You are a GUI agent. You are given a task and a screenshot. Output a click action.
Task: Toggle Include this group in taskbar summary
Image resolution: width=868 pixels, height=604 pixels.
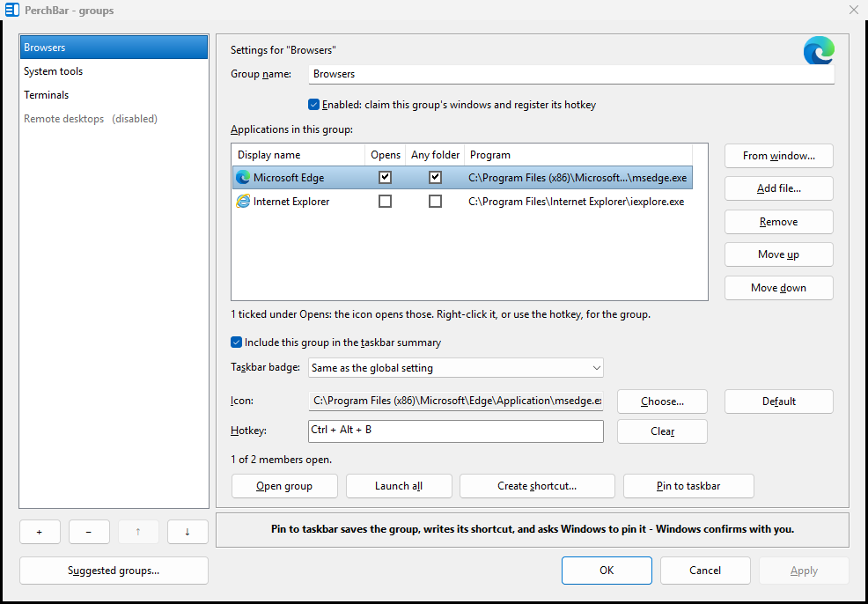[237, 343]
